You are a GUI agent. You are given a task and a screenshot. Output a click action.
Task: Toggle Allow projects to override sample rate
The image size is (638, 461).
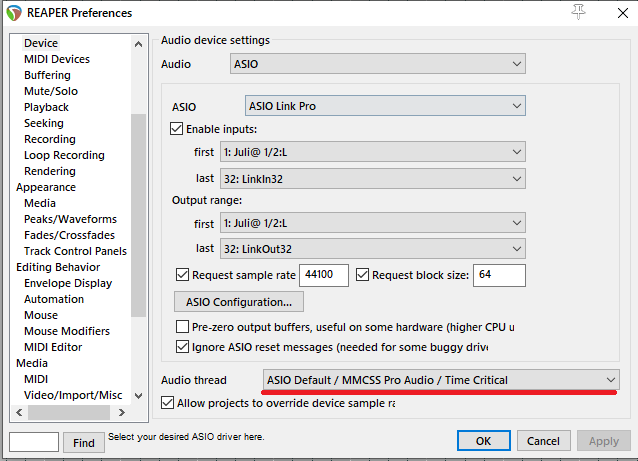click(x=168, y=403)
